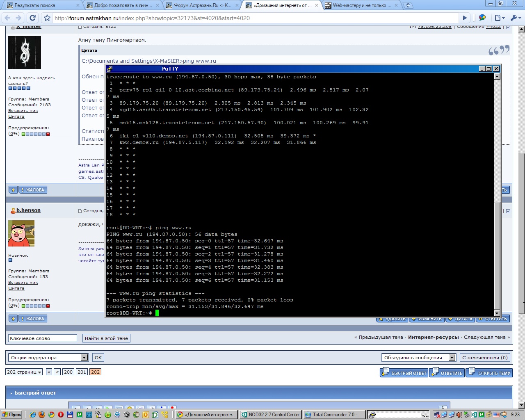
Task: Click 'Вставить ник' under X-master
Action: pyautogui.click(x=23, y=111)
